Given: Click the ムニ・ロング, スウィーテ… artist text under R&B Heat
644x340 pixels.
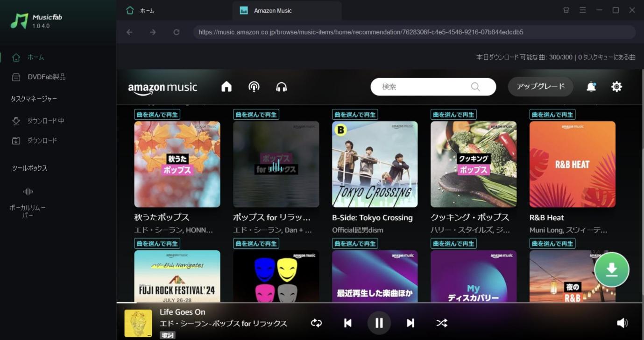Looking at the screenshot, I should (568, 230).
